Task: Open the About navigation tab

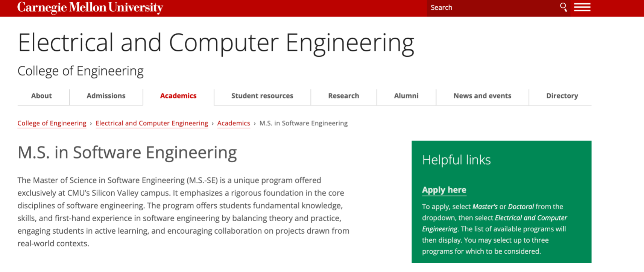Action: (41, 96)
